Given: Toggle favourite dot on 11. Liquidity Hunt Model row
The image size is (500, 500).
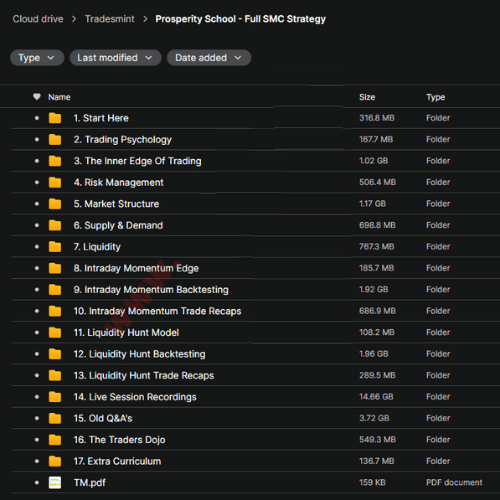Looking at the screenshot, I should coord(37,332).
